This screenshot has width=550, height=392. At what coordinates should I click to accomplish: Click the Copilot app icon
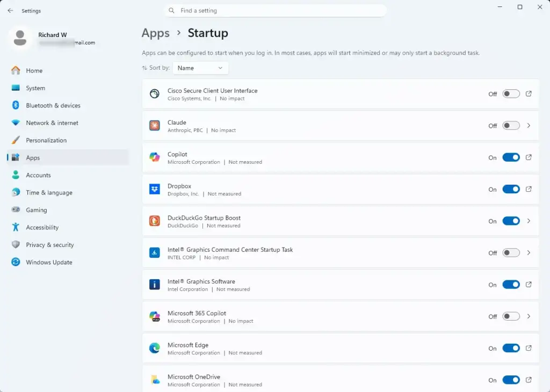[154, 157]
